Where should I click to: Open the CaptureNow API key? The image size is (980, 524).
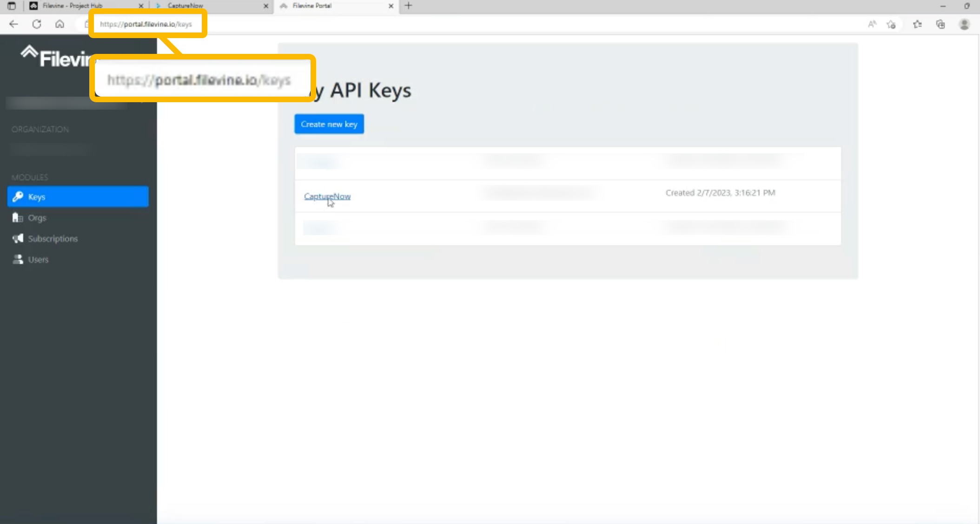[327, 196]
